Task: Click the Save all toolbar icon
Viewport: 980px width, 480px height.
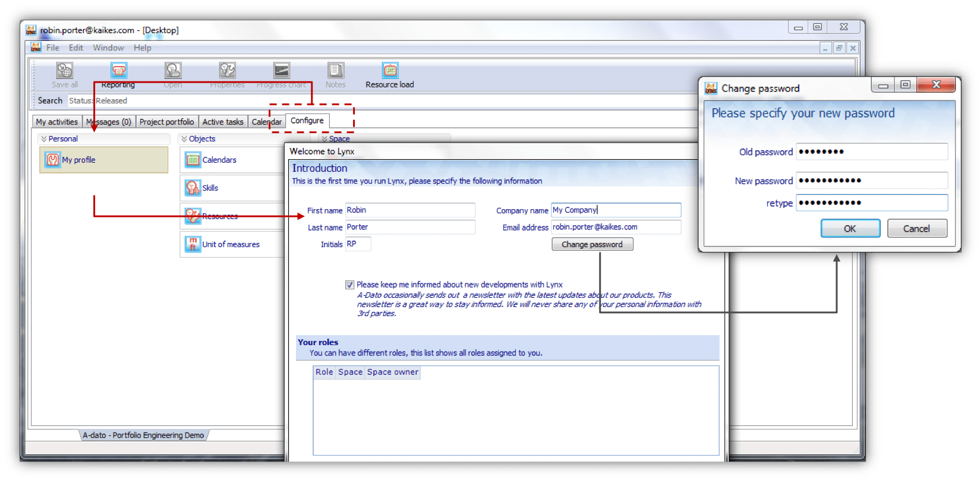Action: pos(64,71)
